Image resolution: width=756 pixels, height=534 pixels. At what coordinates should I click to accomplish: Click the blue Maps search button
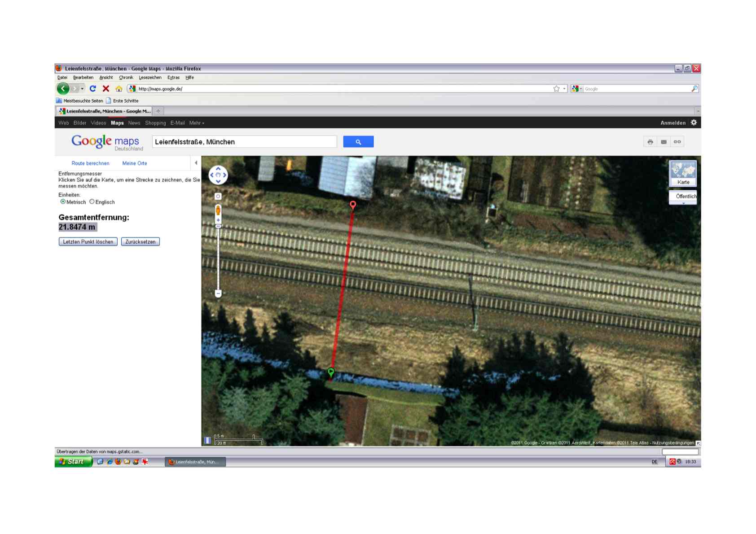point(358,142)
